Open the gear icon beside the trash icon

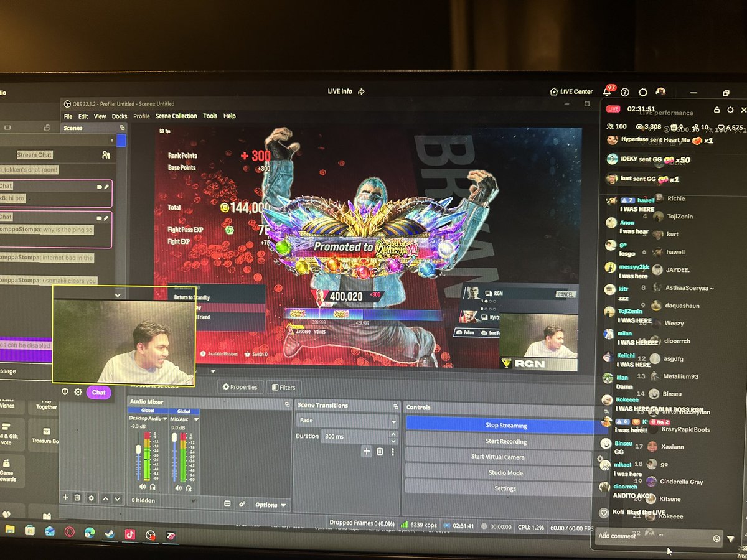(x=92, y=498)
